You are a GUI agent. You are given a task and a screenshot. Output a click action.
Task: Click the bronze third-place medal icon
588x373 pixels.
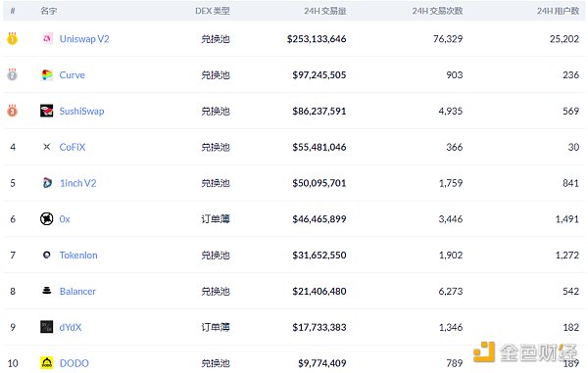click(x=13, y=111)
